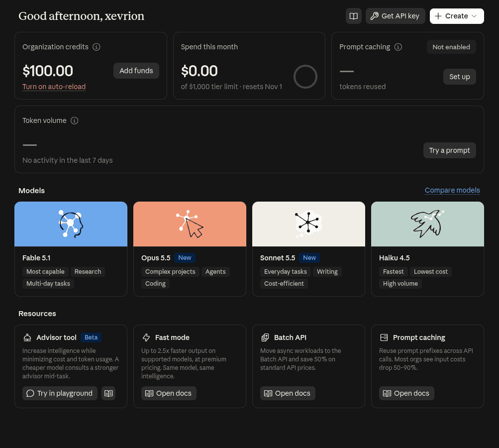Select the Haiku 4.5 model name
Viewport: 499px width, 448px height.
coord(395,258)
